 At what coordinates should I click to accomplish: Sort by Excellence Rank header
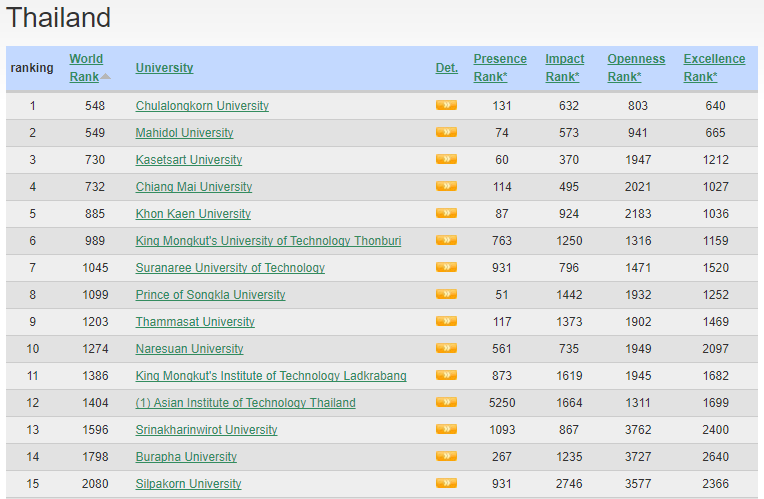tap(714, 68)
